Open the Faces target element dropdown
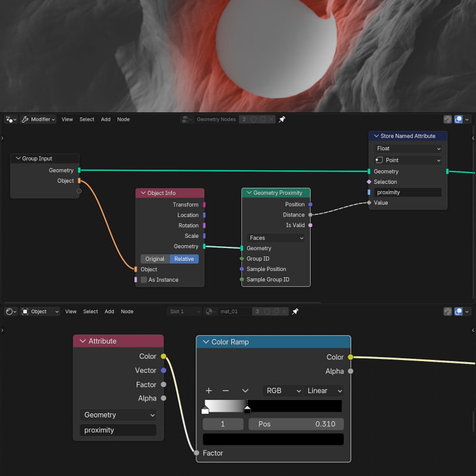This screenshot has width=476, height=476. (276, 238)
